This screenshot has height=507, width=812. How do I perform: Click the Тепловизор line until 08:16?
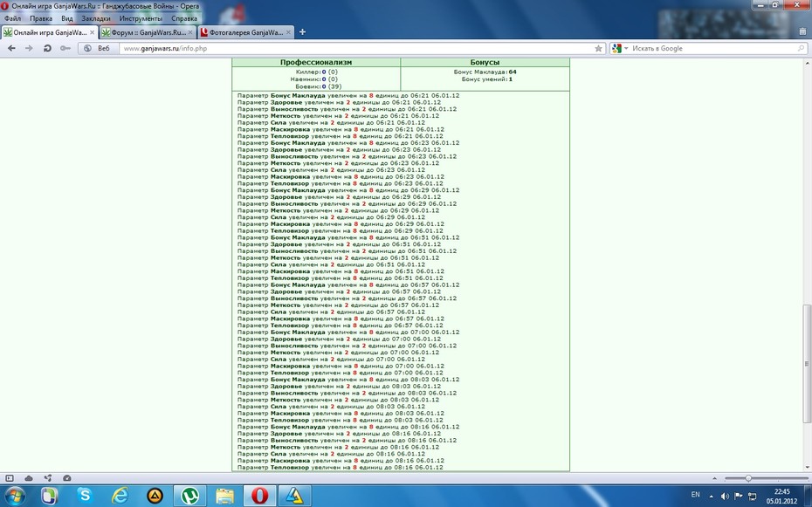[340, 467]
